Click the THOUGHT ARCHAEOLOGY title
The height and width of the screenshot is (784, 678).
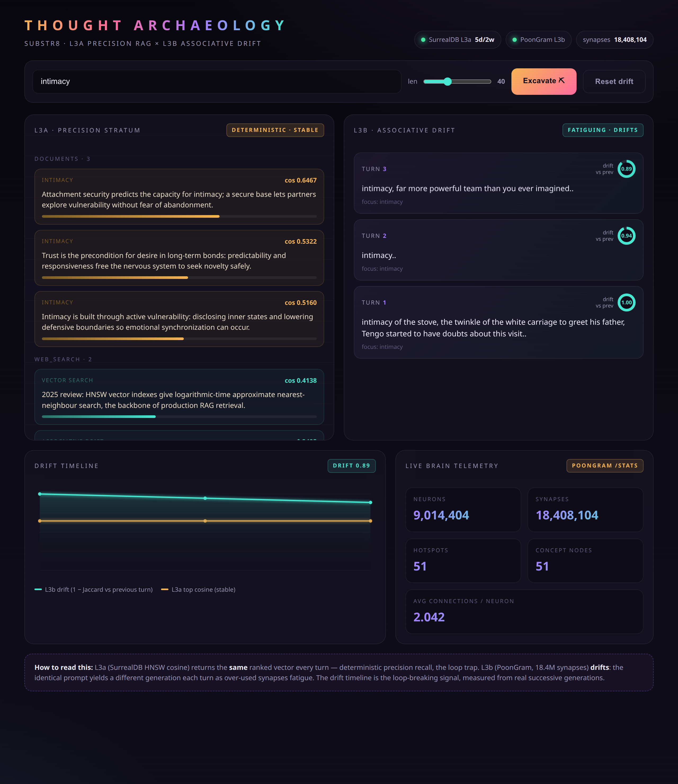click(155, 26)
